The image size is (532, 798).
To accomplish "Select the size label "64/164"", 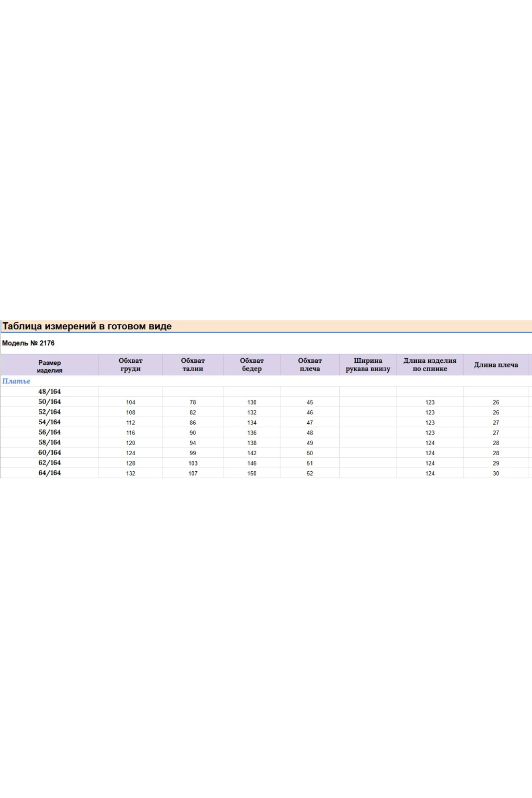I will (49, 473).
